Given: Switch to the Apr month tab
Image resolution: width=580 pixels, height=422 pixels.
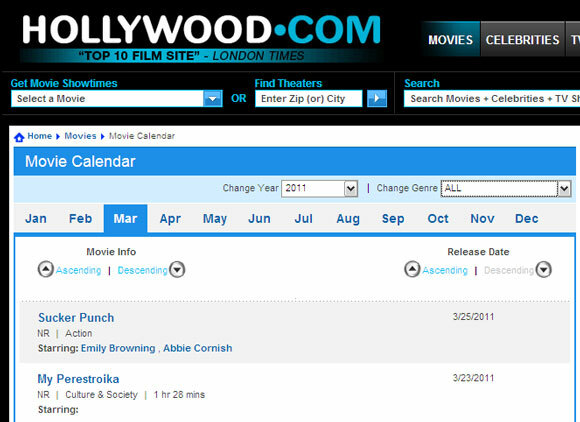Looking at the screenshot, I should 170,219.
